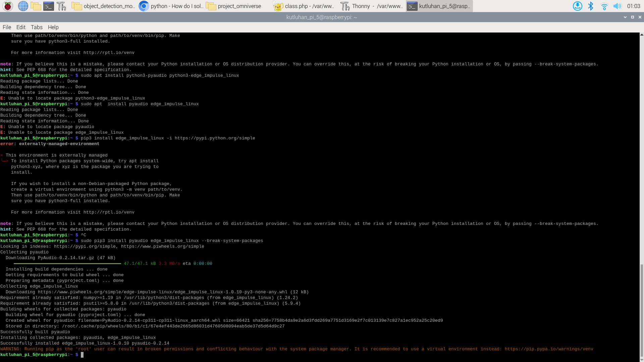Click the terminal scrollbar up arrow

coord(642,35)
